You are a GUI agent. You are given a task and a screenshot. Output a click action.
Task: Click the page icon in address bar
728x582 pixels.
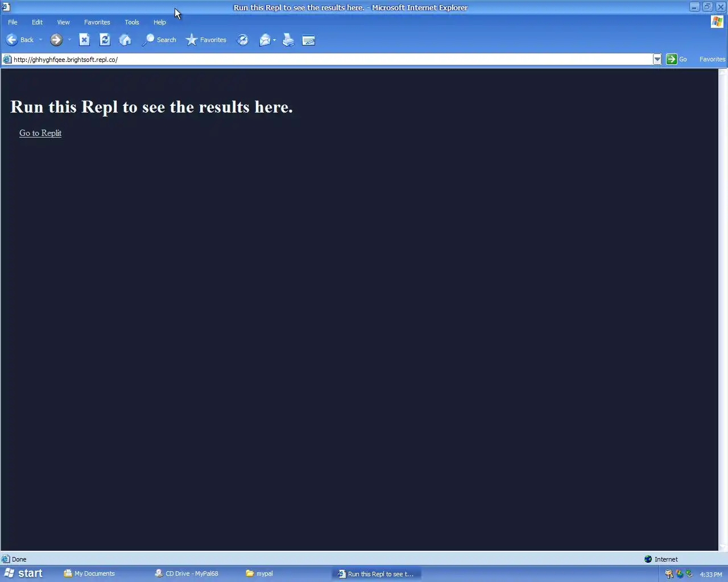pos(7,59)
